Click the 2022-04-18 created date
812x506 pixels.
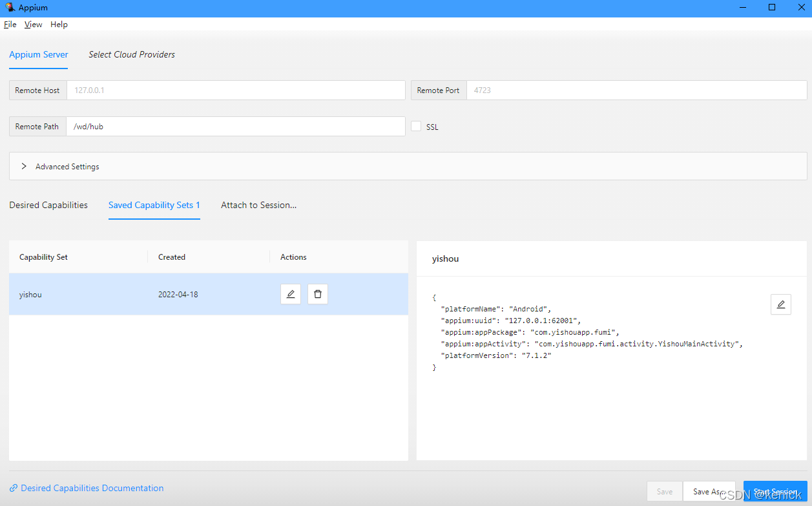coord(178,295)
